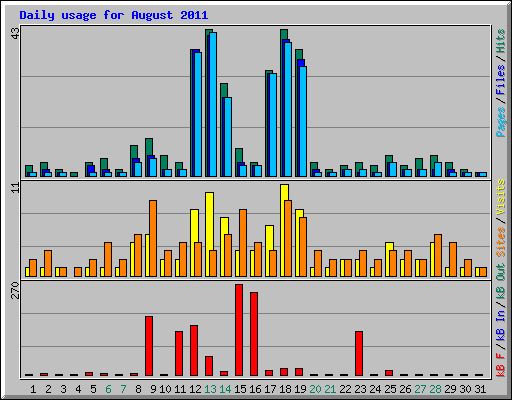Click the day 12 axis label

(195, 389)
